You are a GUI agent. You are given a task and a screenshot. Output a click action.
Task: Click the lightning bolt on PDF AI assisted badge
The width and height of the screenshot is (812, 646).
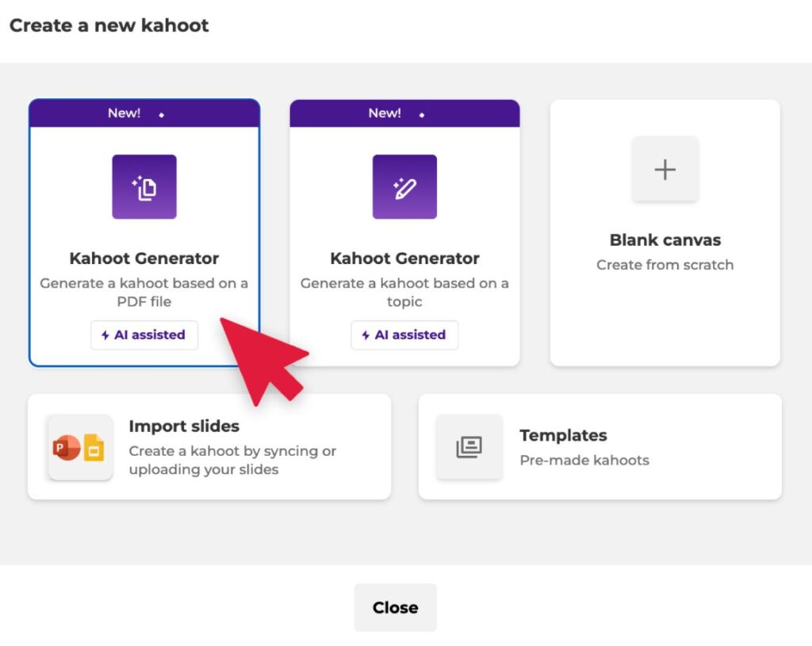point(105,335)
